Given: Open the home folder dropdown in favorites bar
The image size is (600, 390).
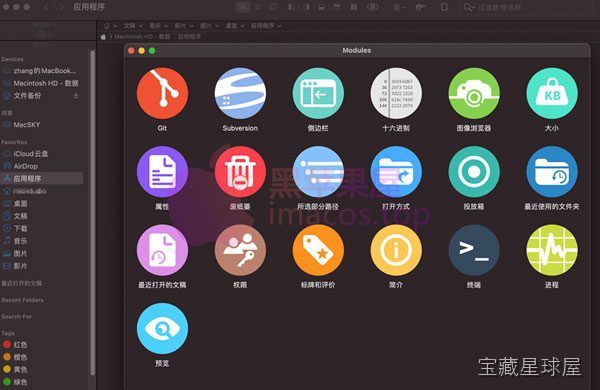Looking at the screenshot, I should pos(110,26).
